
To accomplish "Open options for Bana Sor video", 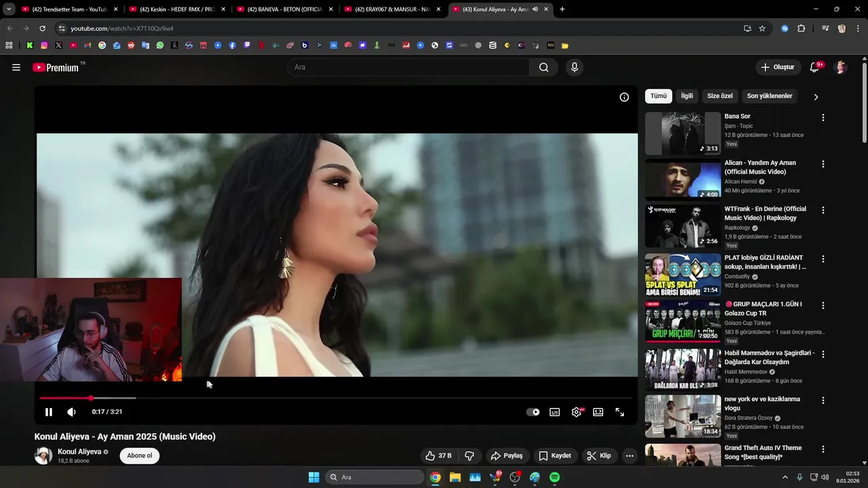I will tap(823, 117).
